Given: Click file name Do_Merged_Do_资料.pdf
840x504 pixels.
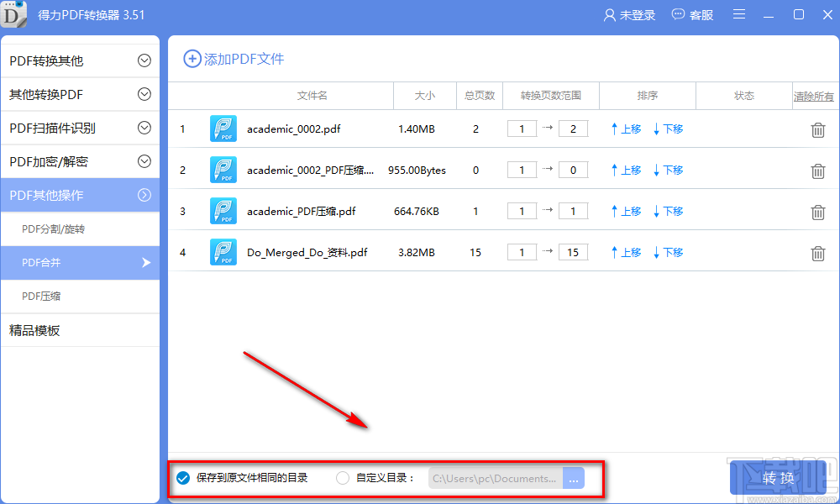Looking at the screenshot, I should pyautogui.click(x=307, y=252).
